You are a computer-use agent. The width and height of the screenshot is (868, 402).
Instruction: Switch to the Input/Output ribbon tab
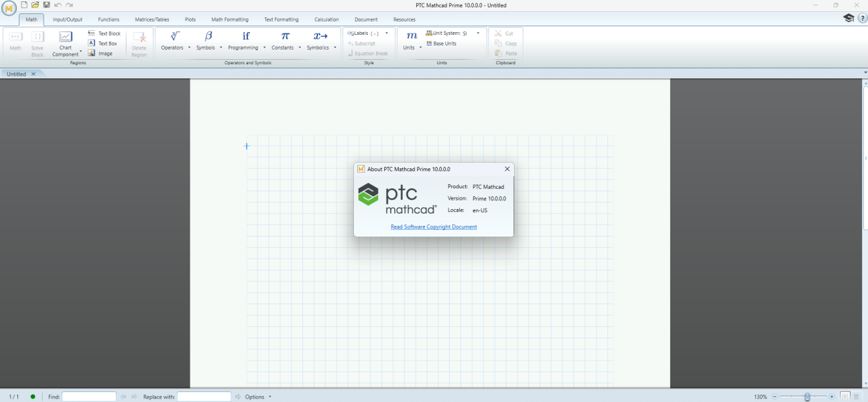click(x=68, y=19)
